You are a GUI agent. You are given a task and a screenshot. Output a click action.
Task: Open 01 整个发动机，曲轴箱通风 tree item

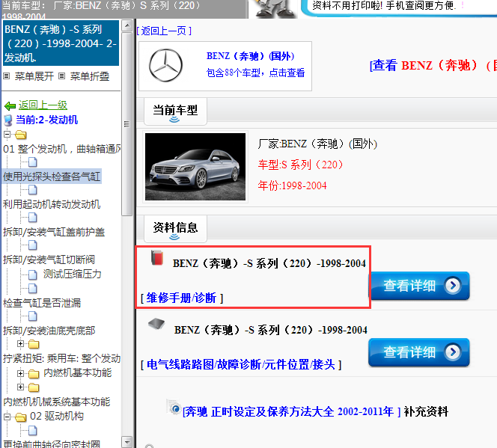click(62, 149)
